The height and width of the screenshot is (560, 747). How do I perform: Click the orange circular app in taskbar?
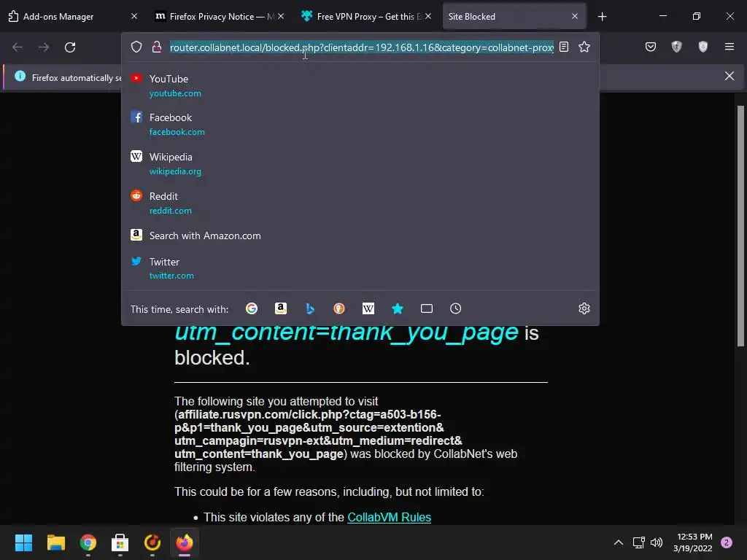(x=152, y=542)
